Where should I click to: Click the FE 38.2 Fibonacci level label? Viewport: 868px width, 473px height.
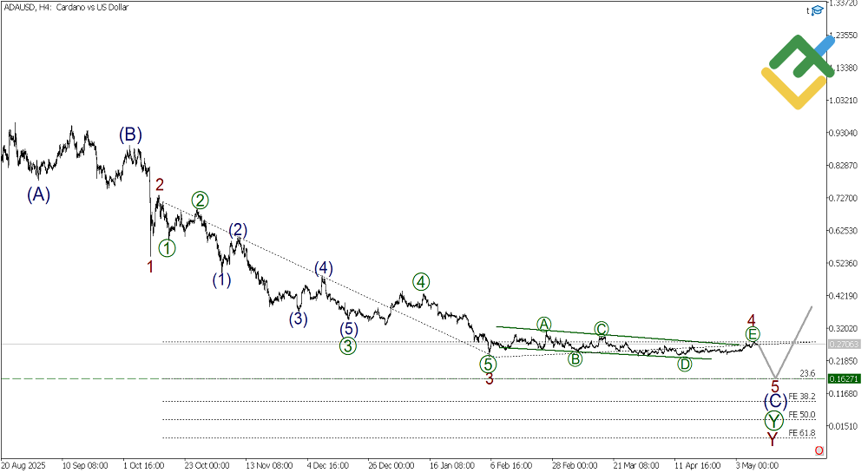801,397
